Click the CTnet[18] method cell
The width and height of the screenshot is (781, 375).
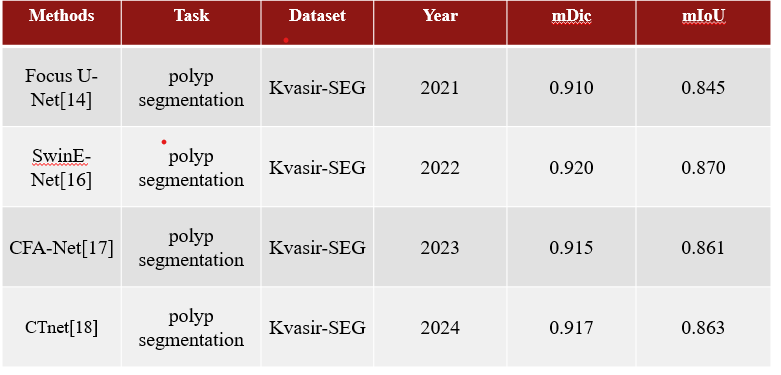[61, 327]
